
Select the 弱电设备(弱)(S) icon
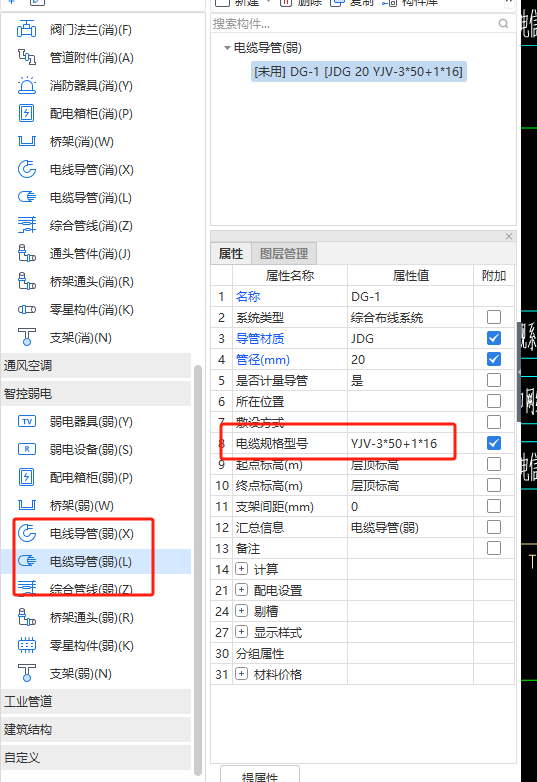26,449
